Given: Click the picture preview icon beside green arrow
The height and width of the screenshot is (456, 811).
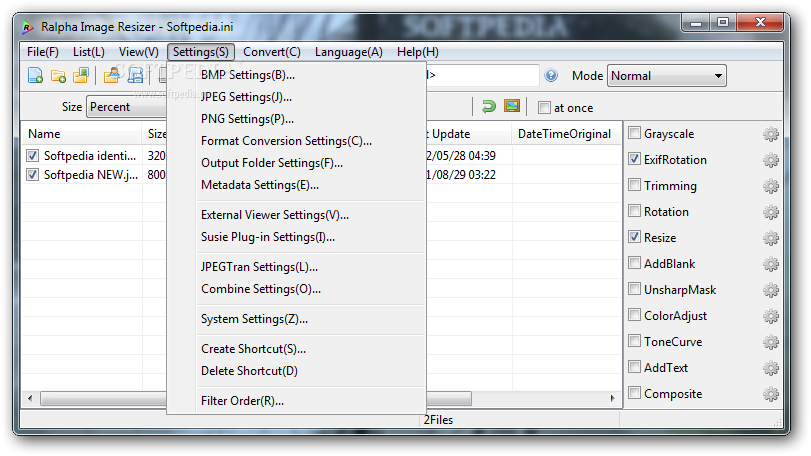Looking at the screenshot, I should [x=512, y=107].
